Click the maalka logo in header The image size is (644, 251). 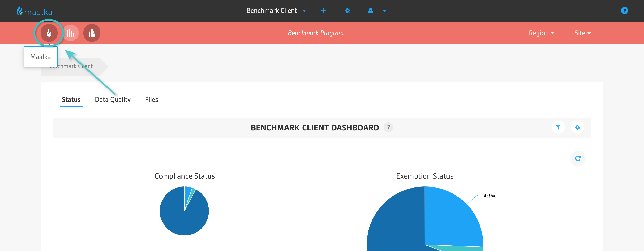coord(34,11)
